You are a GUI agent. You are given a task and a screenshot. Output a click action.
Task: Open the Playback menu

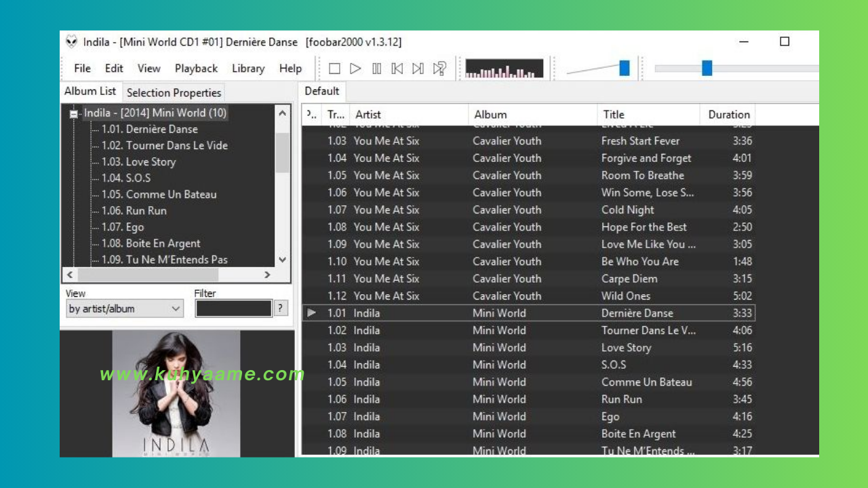pos(196,68)
